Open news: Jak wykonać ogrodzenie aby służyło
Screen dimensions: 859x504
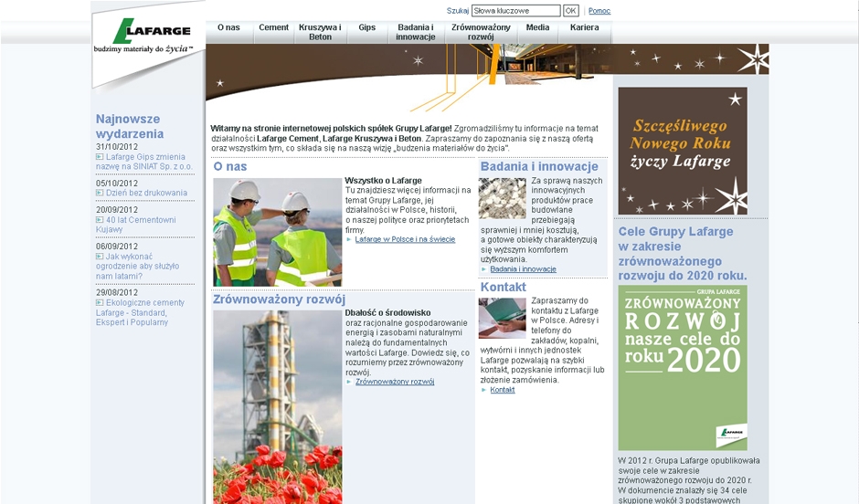click(137, 266)
